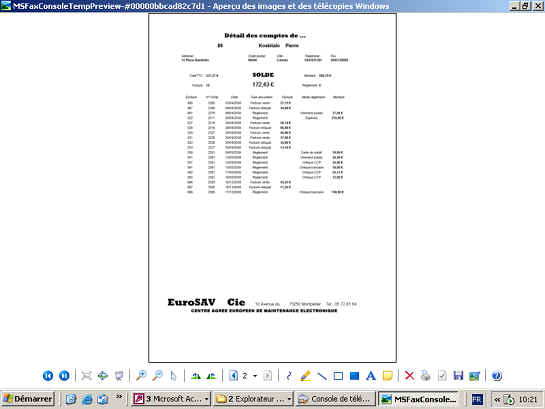Screen dimensions: 545x409
Task: Open the Démarrer start menu
Action: [28, 399]
